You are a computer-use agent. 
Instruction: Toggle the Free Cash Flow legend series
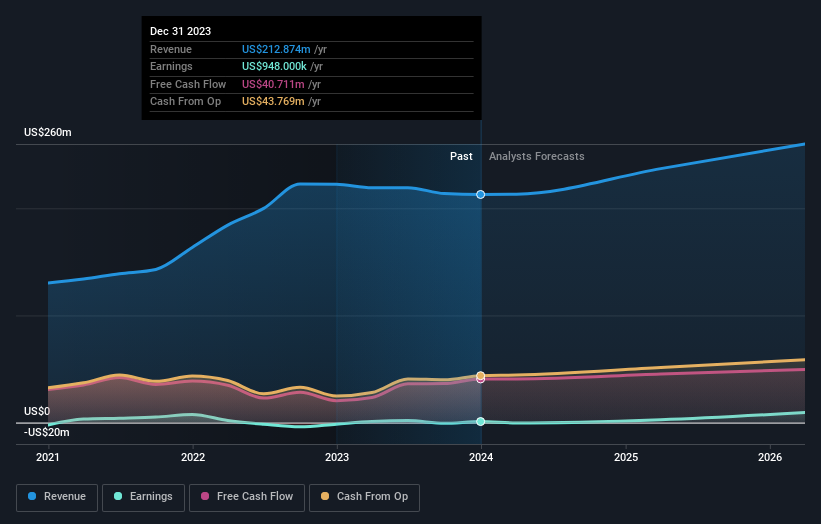click(x=247, y=497)
